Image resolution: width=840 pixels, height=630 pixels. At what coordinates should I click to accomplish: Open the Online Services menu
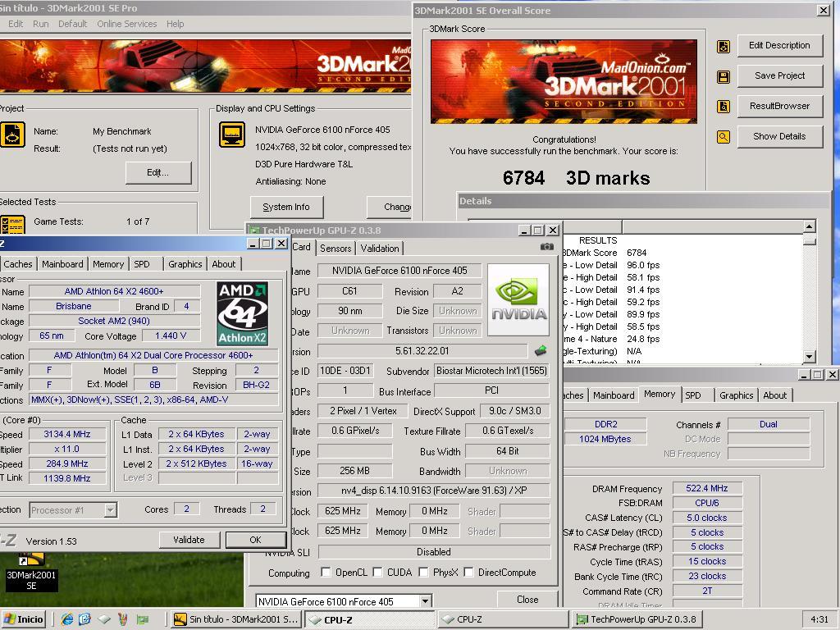coord(127,24)
